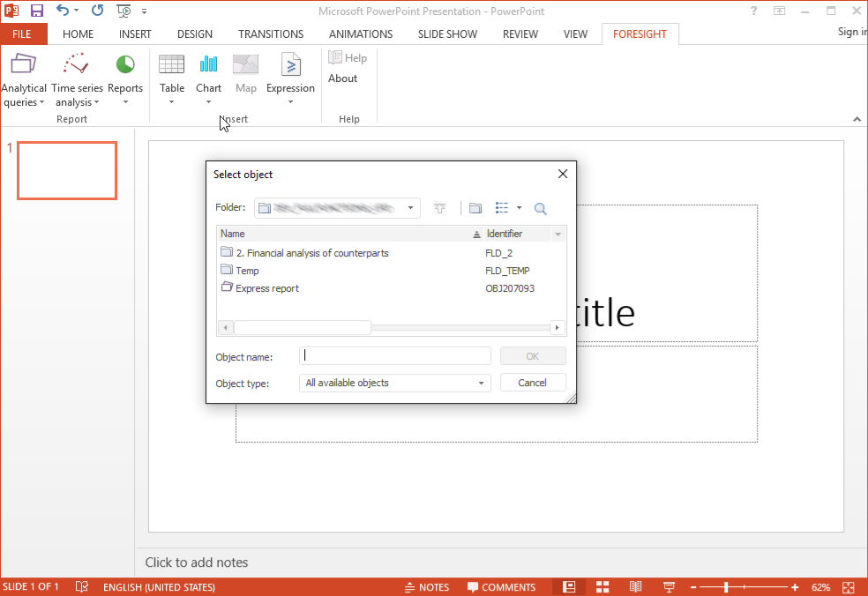
Task: Open the column options dropdown arrow
Action: pyautogui.click(x=558, y=235)
